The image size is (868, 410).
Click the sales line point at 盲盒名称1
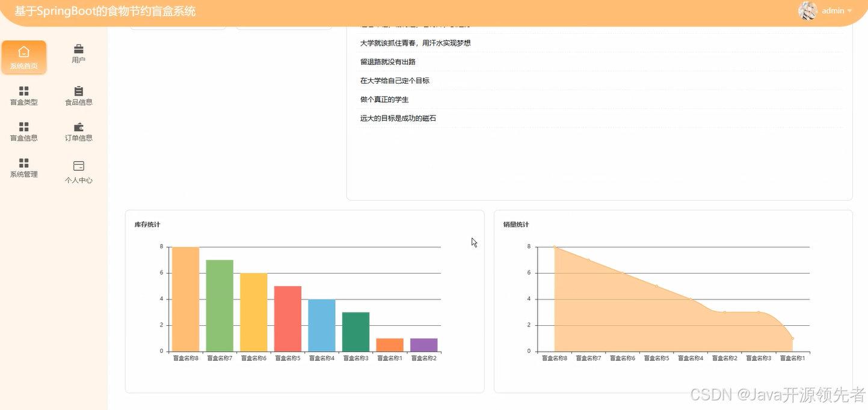tap(793, 338)
